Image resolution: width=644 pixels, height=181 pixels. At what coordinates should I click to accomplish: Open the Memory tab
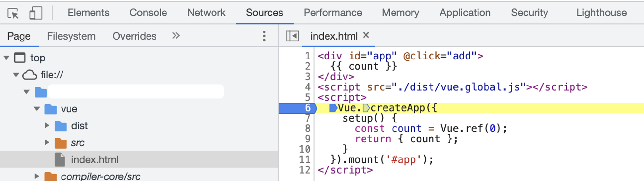400,13
